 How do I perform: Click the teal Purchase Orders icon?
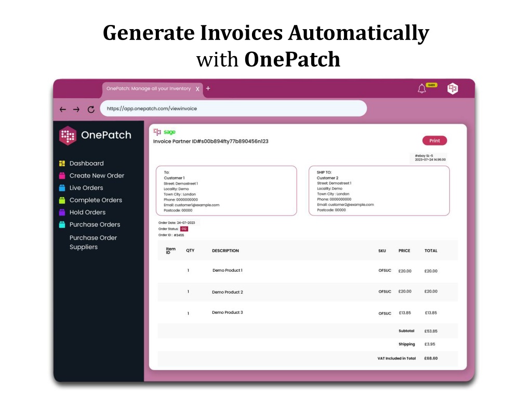[x=62, y=224]
